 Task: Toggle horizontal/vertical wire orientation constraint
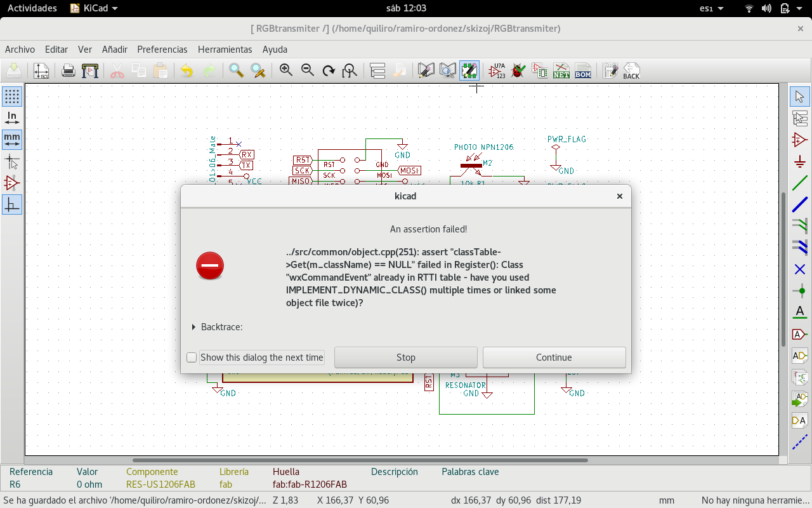pyautogui.click(x=12, y=204)
